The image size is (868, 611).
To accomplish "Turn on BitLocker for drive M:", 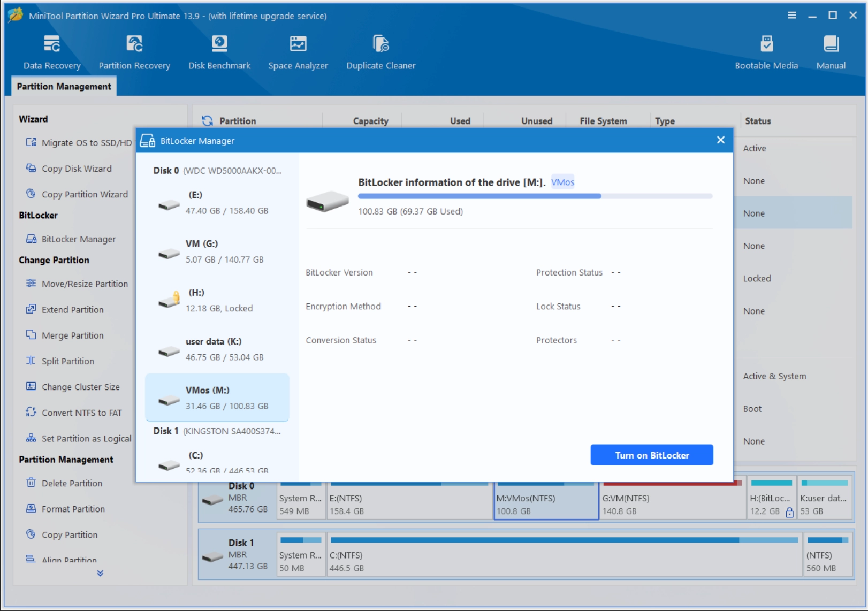I will pyautogui.click(x=652, y=455).
